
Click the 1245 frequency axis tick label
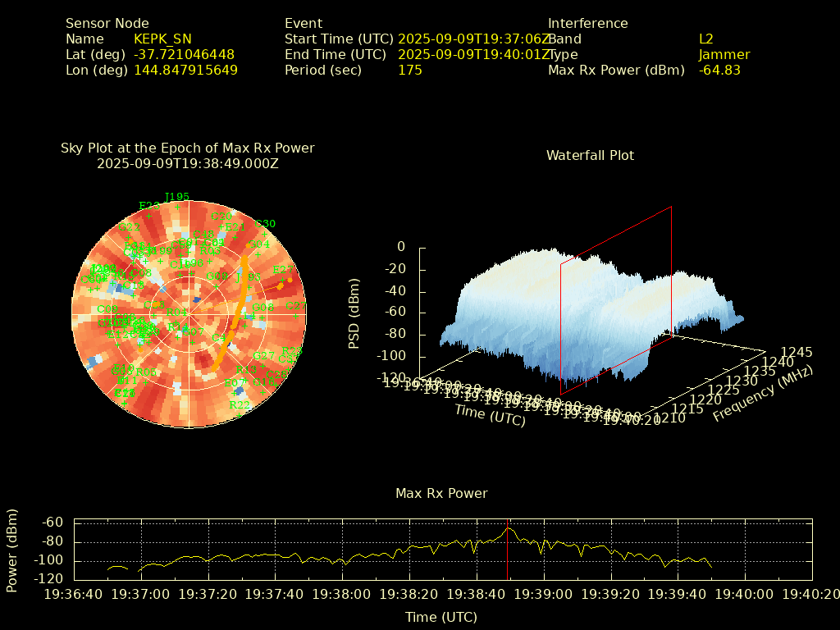797,353
